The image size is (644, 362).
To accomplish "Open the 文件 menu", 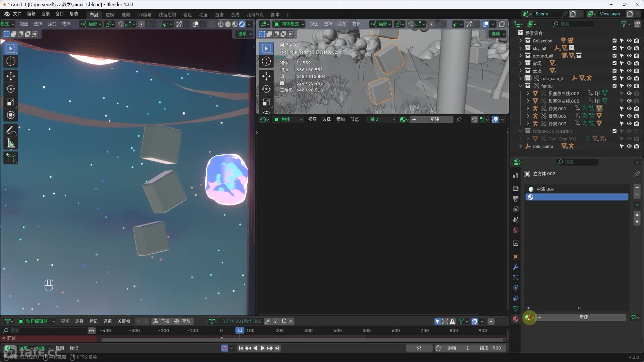I will tap(17, 14).
